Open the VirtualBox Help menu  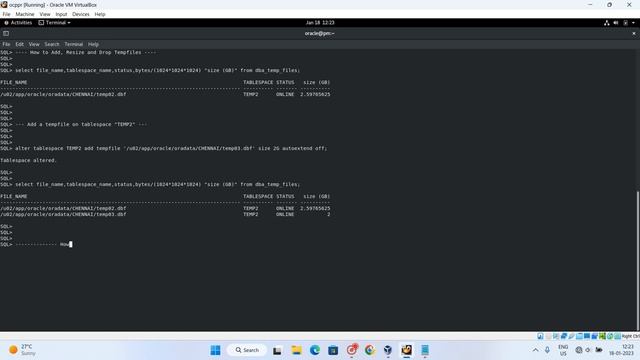pos(100,14)
